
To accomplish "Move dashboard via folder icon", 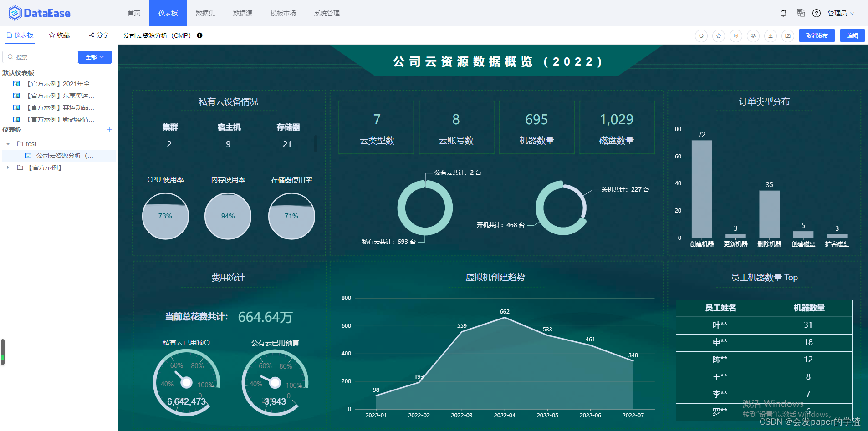I will 788,35.
